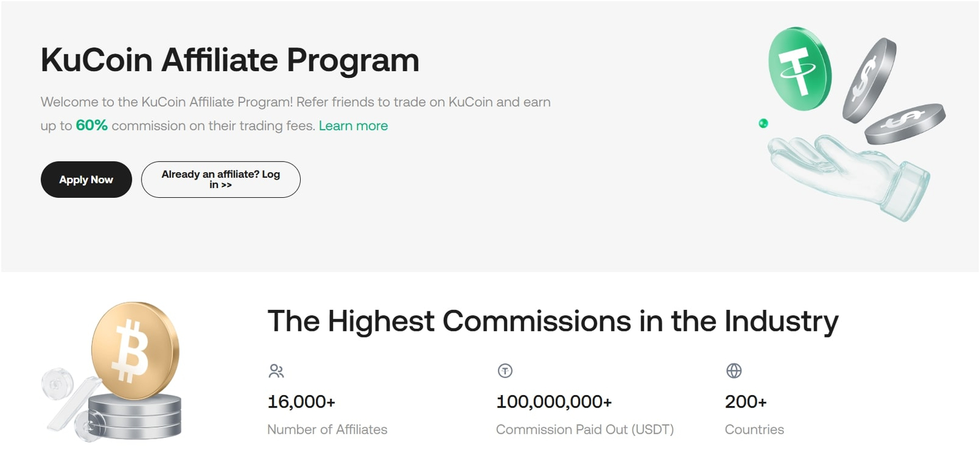The height and width of the screenshot is (476, 980).
Task: Follow the Learn more link
Action: [353, 126]
